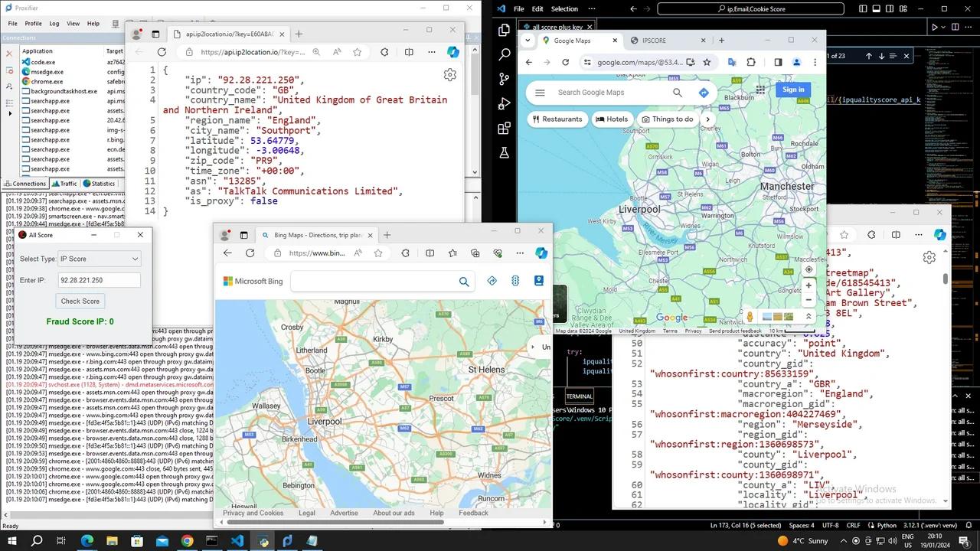Toggle the VS Code panel layout control
Screen dimensions: 980x551
click(876, 8)
